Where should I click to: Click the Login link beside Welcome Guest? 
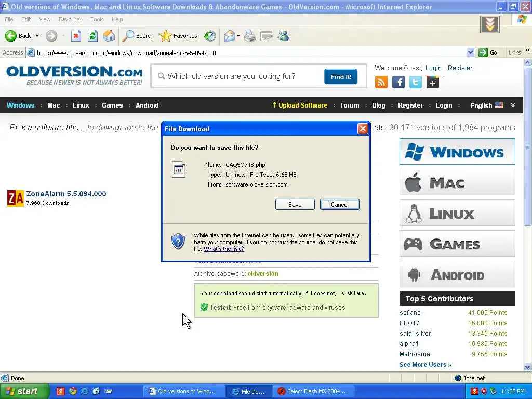click(x=433, y=68)
